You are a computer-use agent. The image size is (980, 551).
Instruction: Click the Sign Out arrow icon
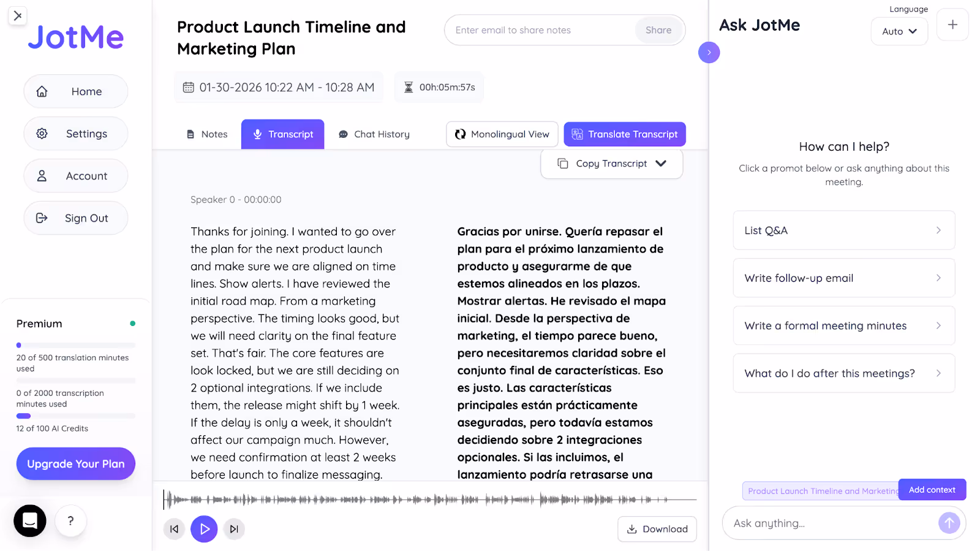pyautogui.click(x=42, y=218)
